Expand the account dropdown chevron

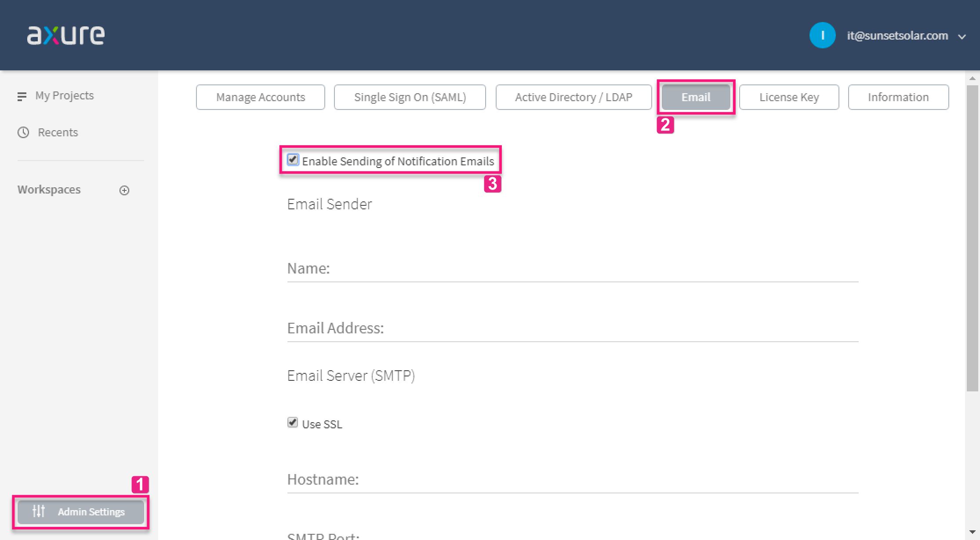962,37
